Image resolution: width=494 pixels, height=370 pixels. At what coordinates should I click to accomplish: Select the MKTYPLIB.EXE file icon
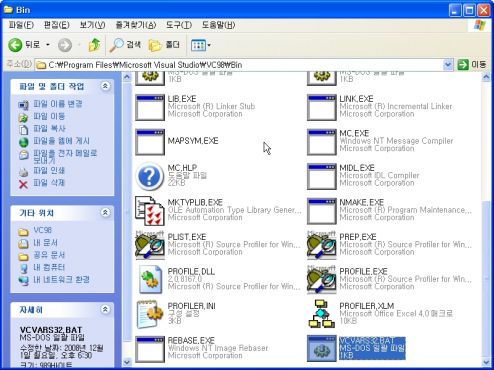(150, 211)
